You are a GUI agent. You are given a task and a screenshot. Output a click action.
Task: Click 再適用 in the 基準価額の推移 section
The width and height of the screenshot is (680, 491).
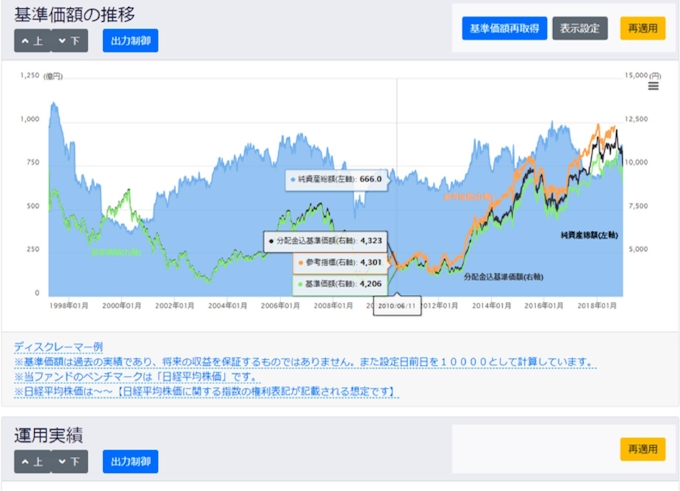pyautogui.click(x=642, y=28)
